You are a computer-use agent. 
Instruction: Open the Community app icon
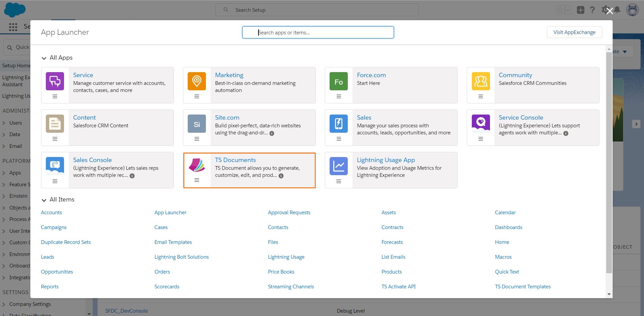(x=481, y=81)
